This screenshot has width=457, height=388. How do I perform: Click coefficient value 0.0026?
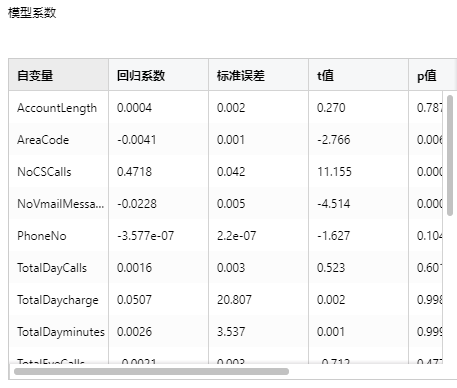(134, 332)
